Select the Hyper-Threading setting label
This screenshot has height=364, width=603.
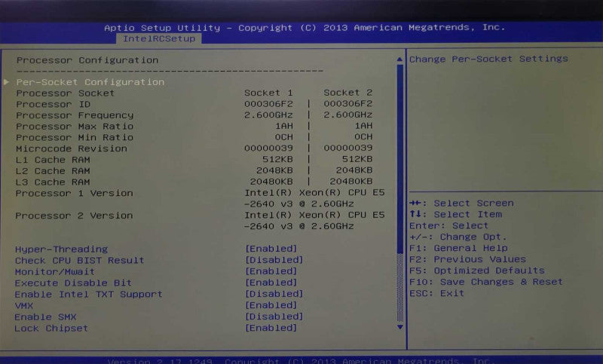click(x=62, y=249)
